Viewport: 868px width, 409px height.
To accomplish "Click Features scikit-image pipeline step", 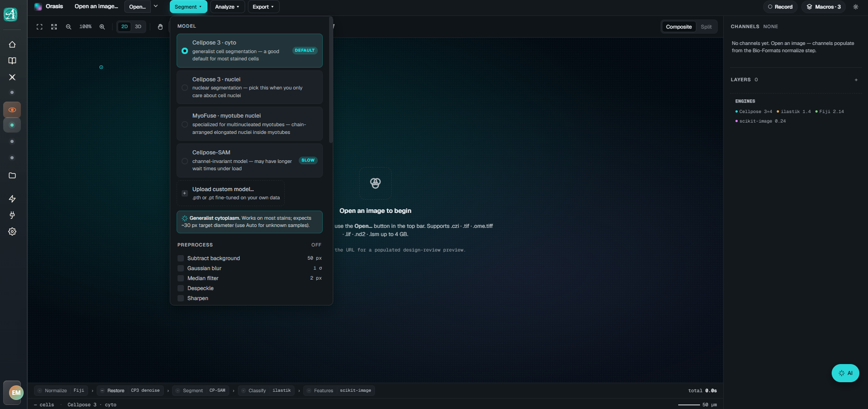I will tap(339, 390).
